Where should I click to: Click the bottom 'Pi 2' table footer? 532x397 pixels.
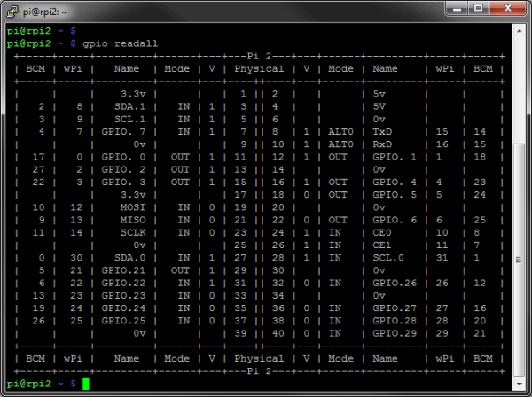point(259,371)
